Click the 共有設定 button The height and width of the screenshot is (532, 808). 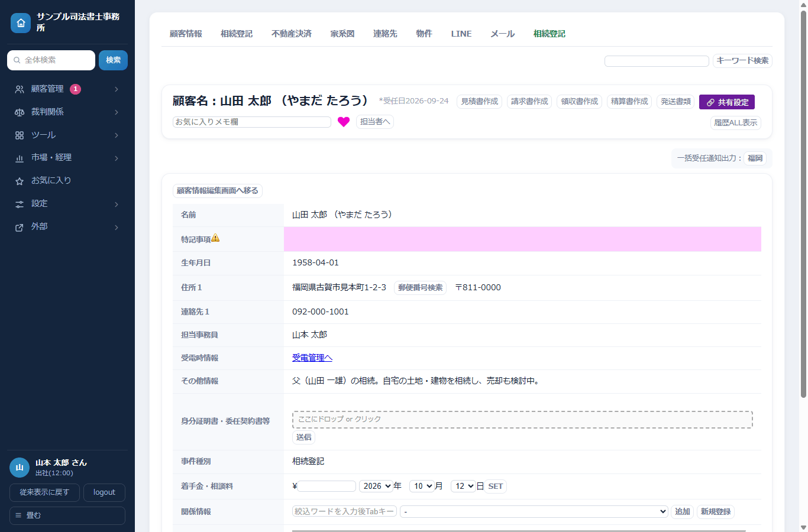(727, 102)
